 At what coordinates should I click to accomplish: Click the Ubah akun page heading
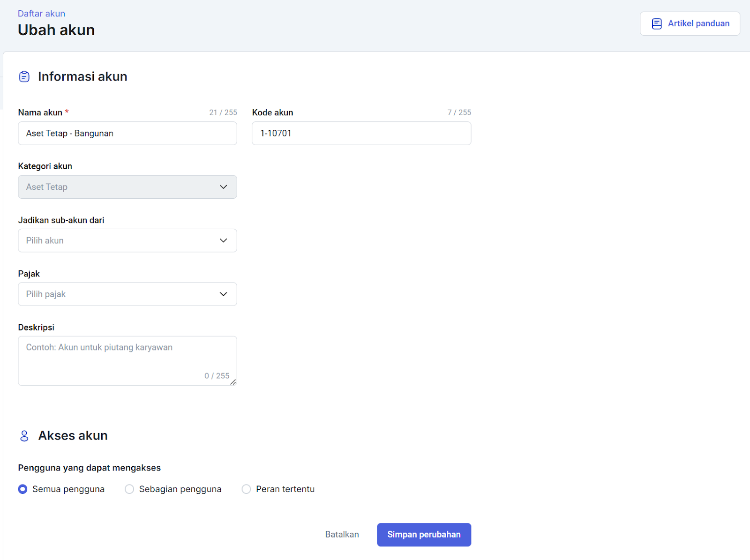56,30
